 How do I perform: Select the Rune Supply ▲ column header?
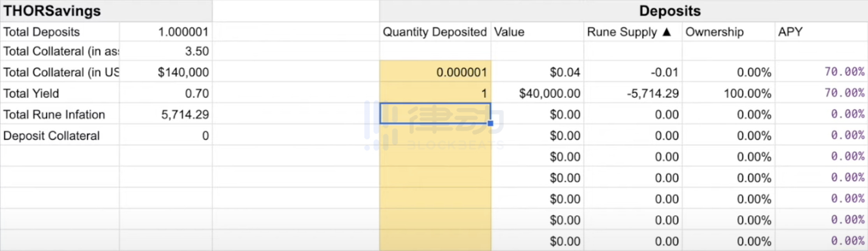click(x=633, y=32)
